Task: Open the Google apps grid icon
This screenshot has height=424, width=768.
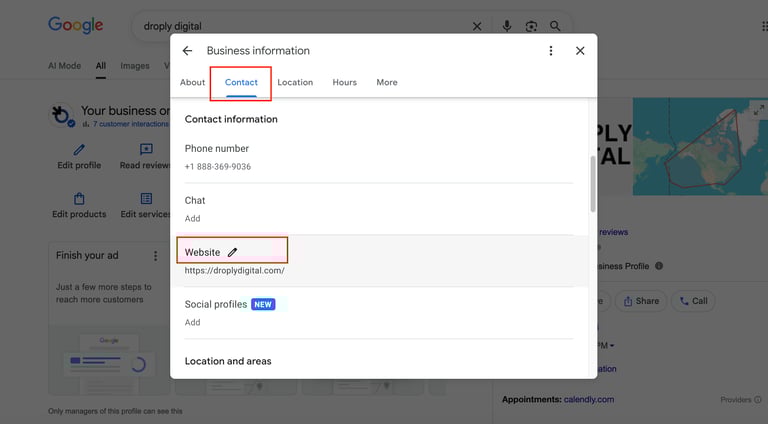Action: point(765,25)
